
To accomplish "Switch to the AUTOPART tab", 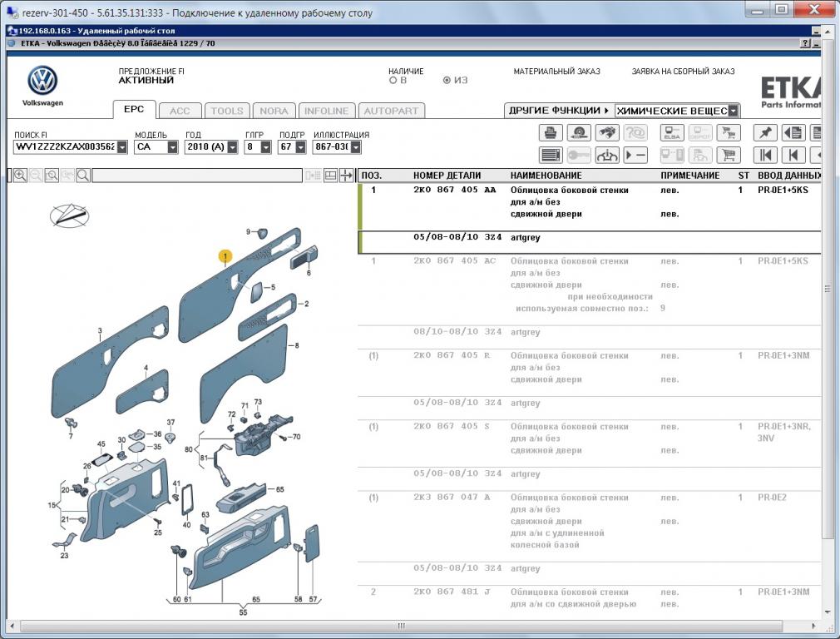I will (391, 111).
